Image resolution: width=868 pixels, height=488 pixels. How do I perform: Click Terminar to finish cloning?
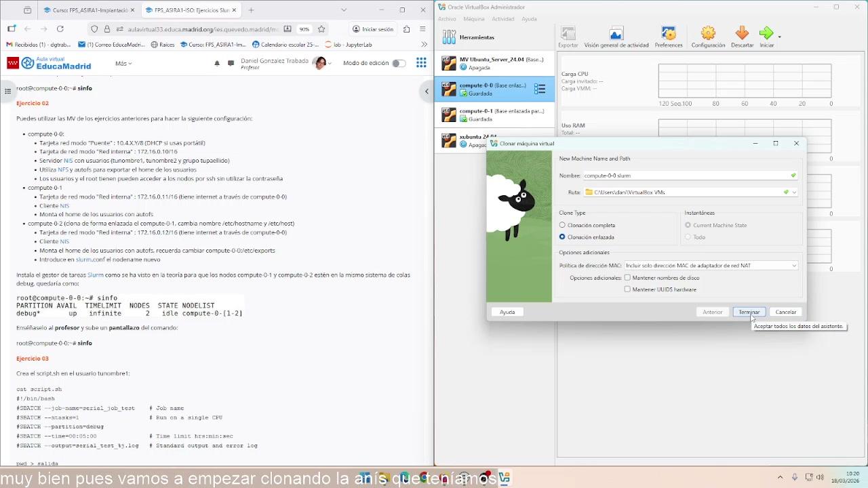(749, 312)
